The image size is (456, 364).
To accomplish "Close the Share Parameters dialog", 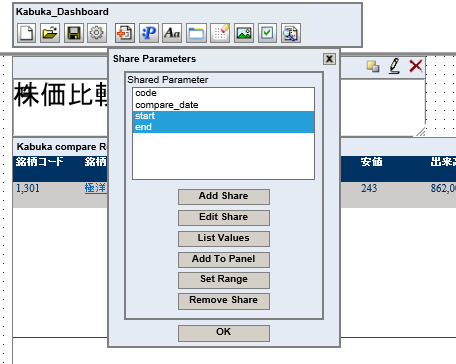I will point(329,59).
